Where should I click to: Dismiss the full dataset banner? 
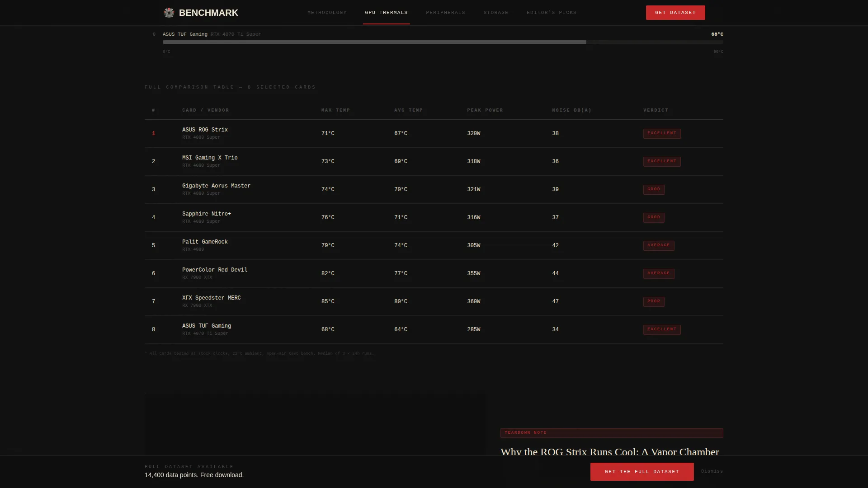point(712,471)
